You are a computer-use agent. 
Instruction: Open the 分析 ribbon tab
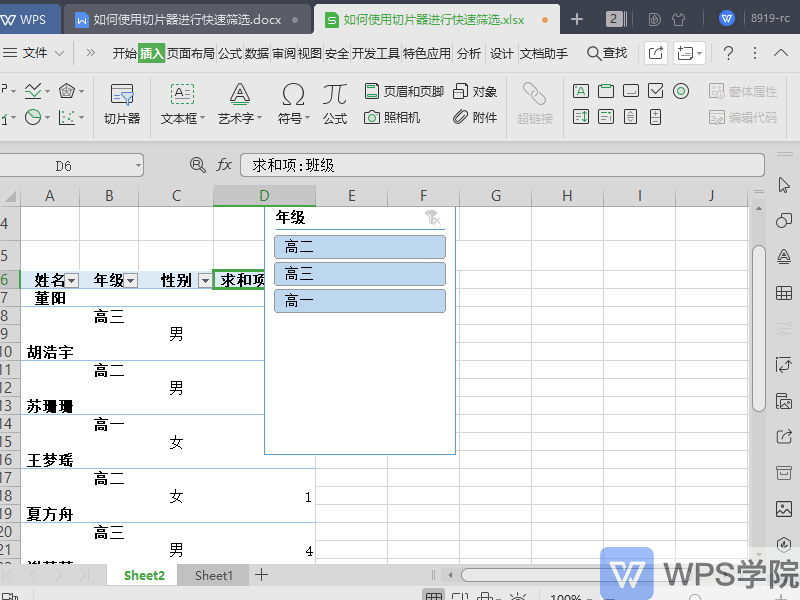click(x=469, y=53)
